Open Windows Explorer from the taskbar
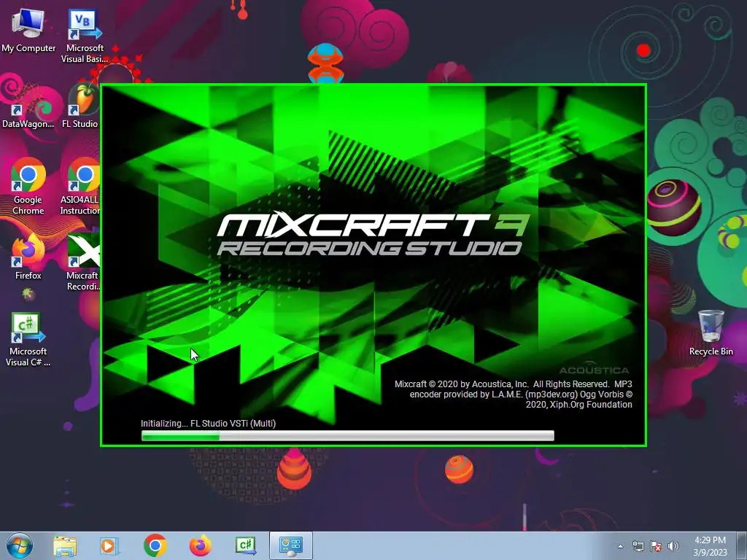Screen dimensions: 747x560 [65, 545]
